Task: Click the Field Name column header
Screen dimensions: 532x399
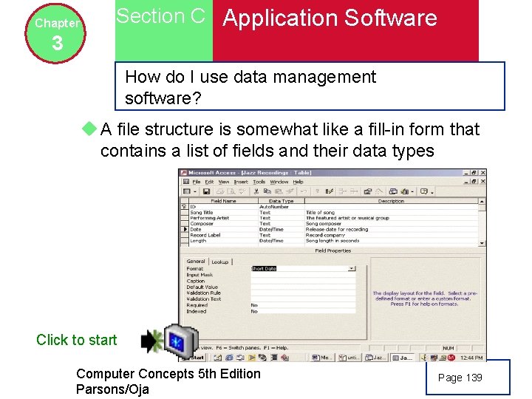Action: (223, 201)
